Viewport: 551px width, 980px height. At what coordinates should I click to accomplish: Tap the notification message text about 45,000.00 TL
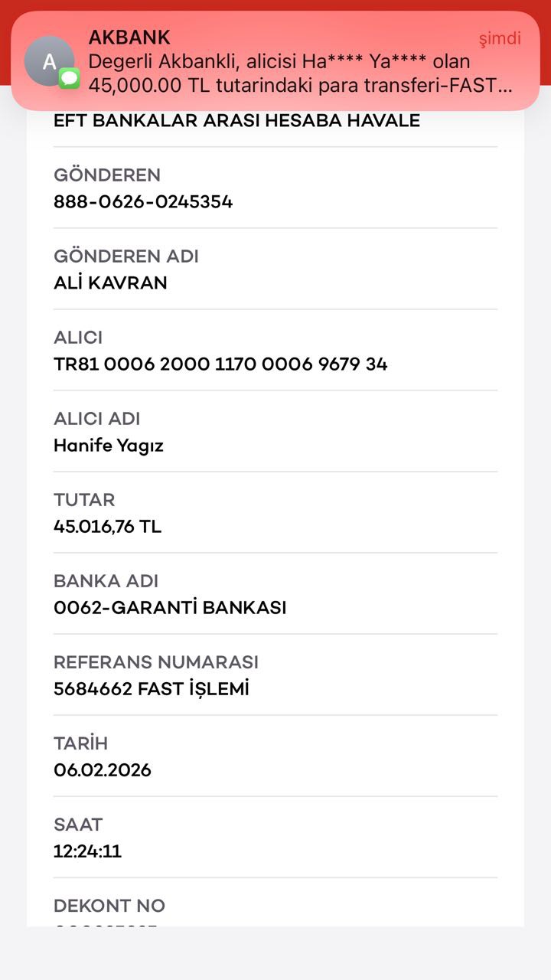(x=301, y=73)
